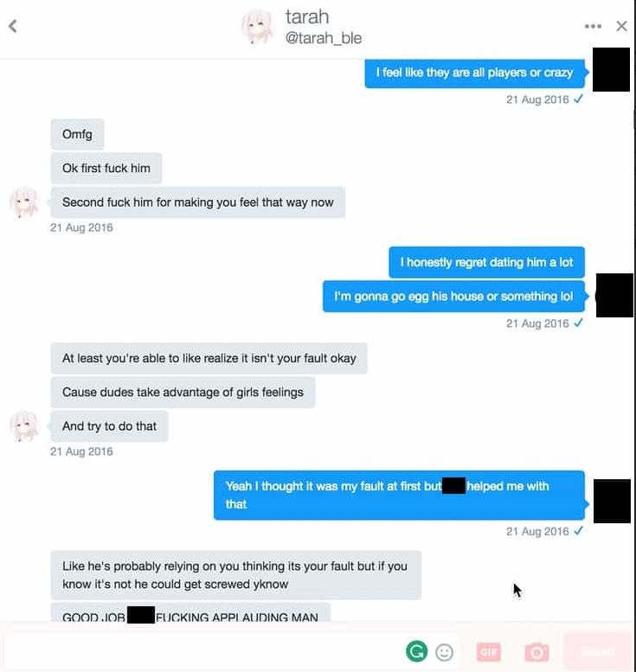Click avatar beside "Second fuck him" message
Screen dimensions: 636x672
(24, 202)
